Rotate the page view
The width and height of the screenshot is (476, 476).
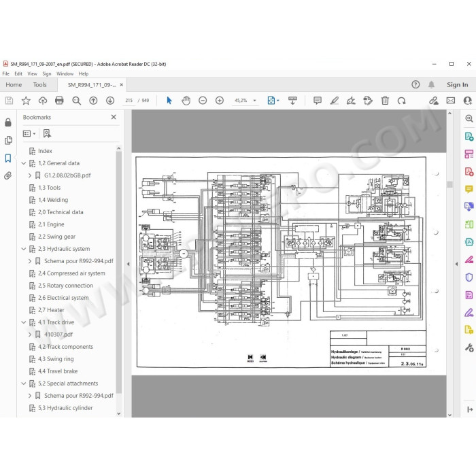pyautogui.click(x=401, y=101)
